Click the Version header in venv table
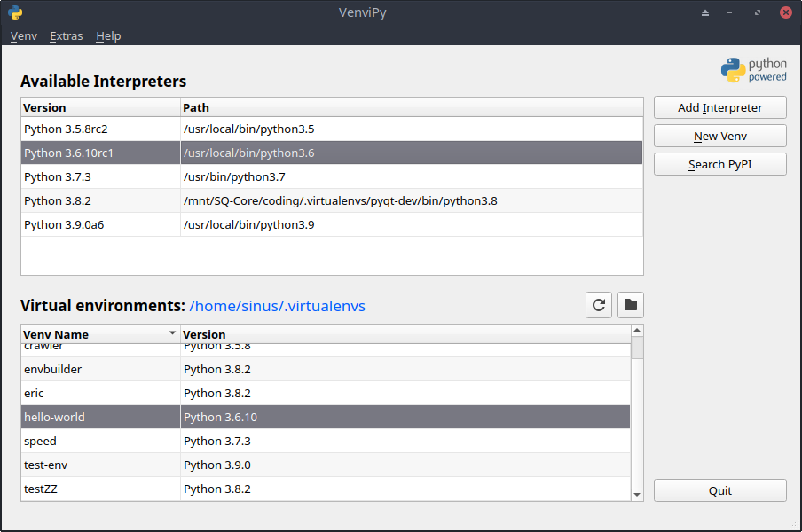The width and height of the screenshot is (802, 532). click(405, 334)
